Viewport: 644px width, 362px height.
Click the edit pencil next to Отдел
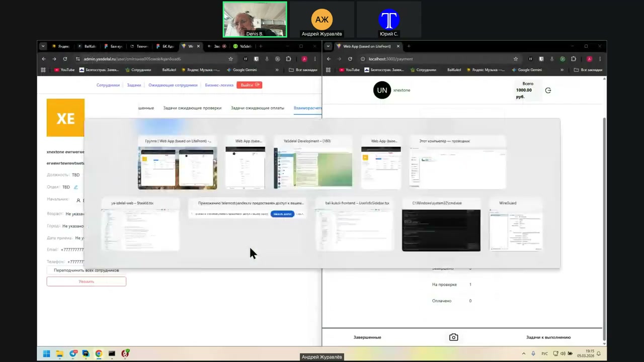tap(76, 187)
